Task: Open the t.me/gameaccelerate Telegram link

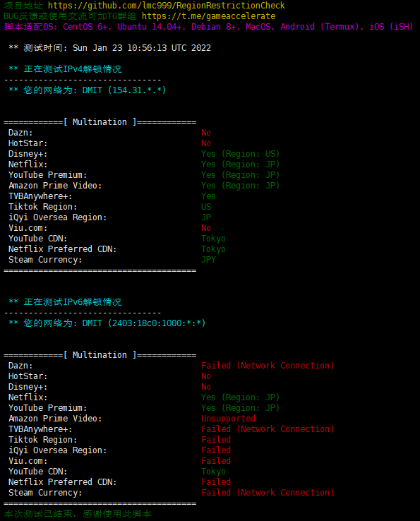Action: (x=209, y=16)
